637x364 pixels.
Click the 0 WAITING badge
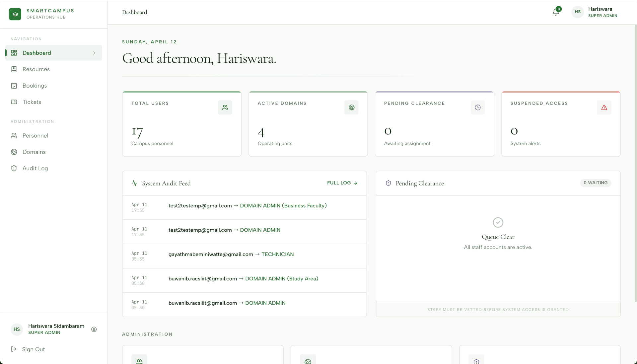596,183
